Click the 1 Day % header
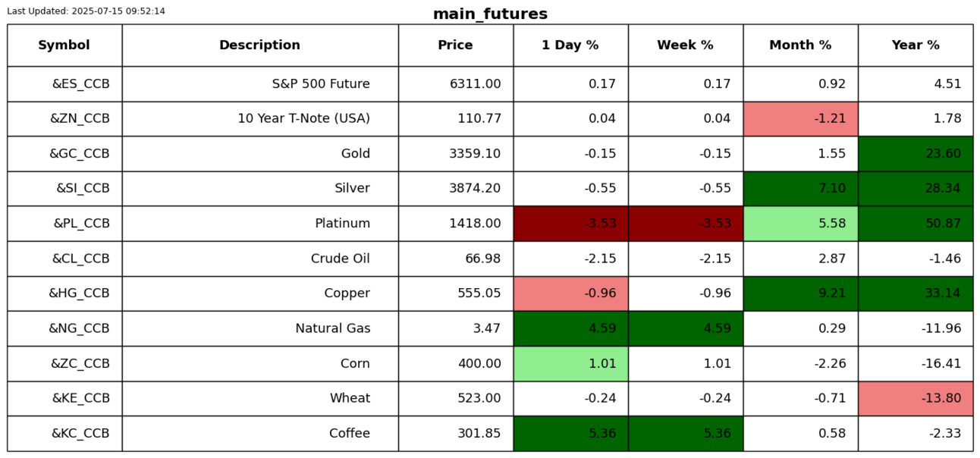This screenshot has width=980, height=458. 570,45
